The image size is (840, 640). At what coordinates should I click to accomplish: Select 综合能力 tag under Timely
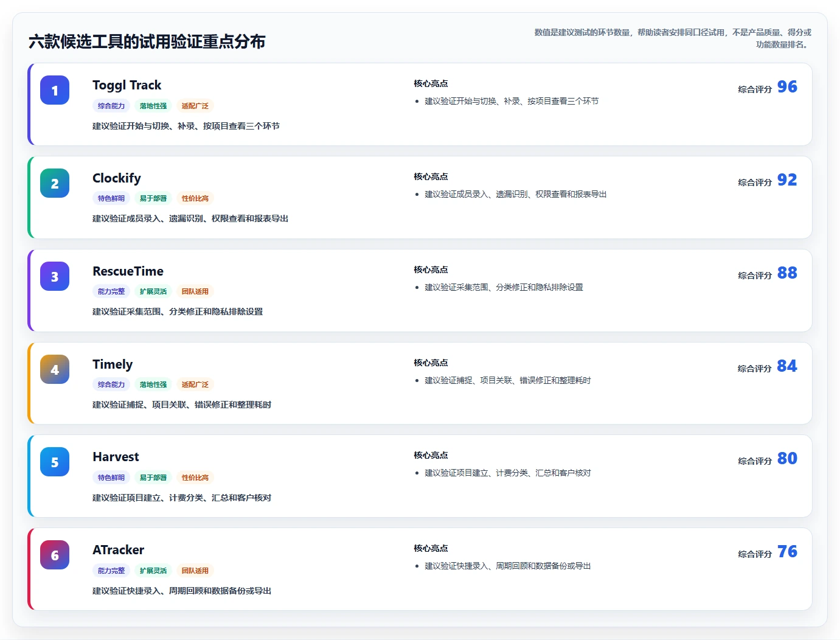tap(111, 384)
